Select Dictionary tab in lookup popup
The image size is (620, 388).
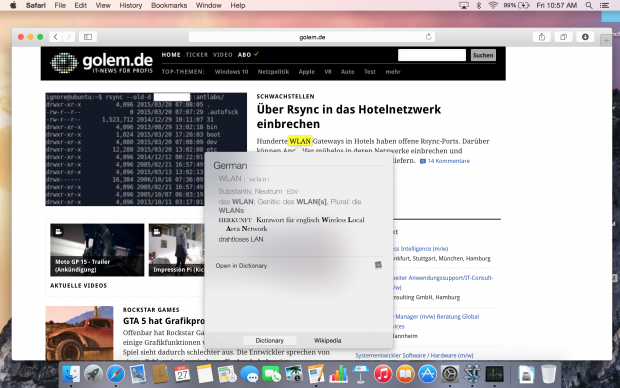[x=269, y=341]
